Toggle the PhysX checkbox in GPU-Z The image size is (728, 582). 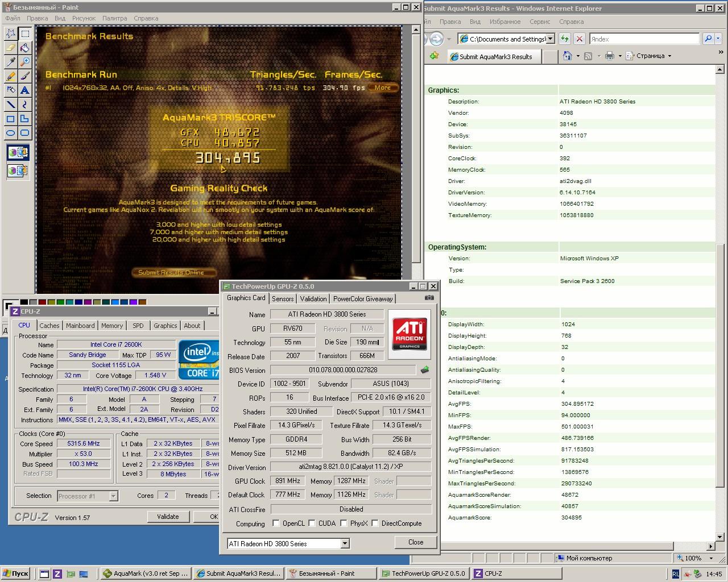(x=344, y=523)
